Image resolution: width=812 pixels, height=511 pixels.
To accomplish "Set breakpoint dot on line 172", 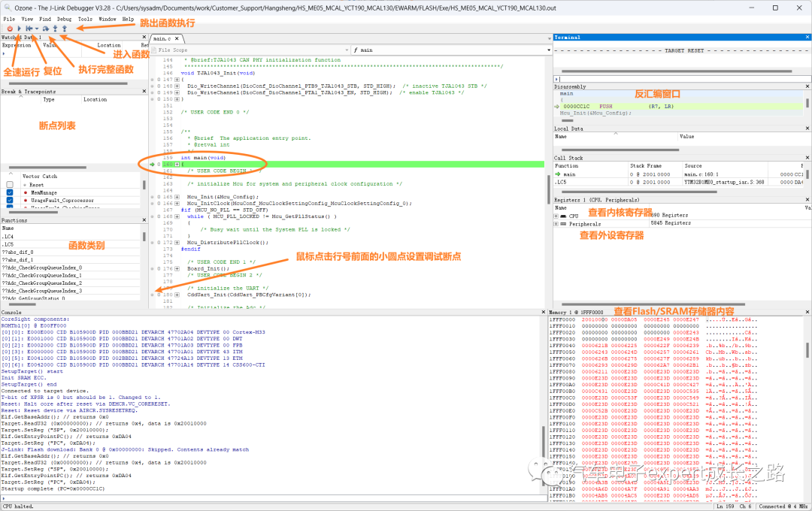I will [152, 243].
